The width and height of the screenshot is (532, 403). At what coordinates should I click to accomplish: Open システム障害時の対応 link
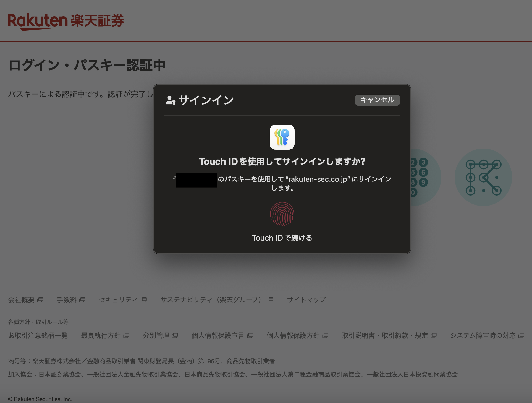point(483,336)
